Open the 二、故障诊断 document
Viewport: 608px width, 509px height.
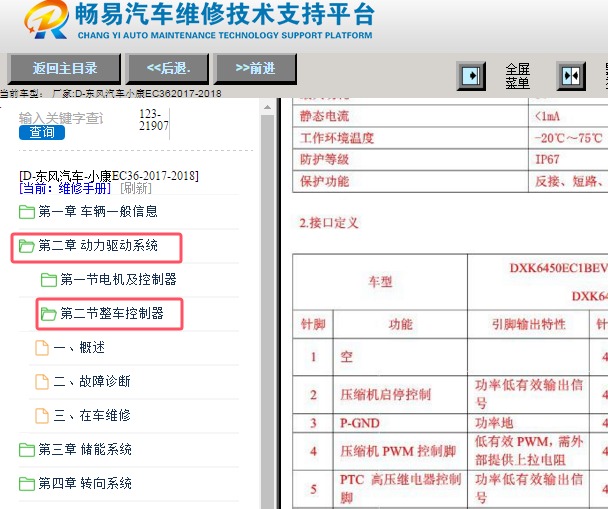coord(92,381)
